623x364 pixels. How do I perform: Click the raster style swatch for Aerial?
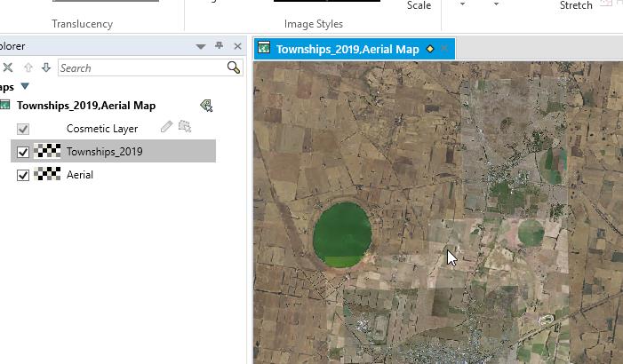tap(47, 174)
